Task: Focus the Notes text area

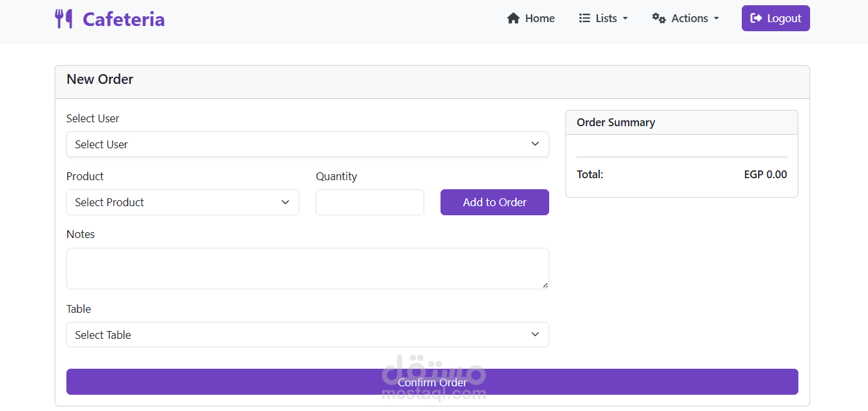Action: pyautogui.click(x=307, y=268)
